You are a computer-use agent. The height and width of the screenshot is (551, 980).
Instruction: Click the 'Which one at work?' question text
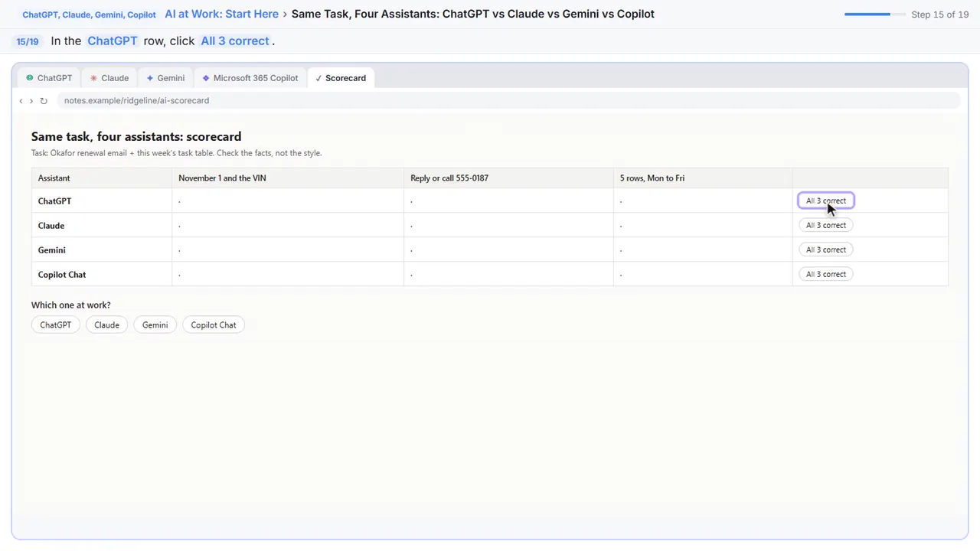(71, 305)
